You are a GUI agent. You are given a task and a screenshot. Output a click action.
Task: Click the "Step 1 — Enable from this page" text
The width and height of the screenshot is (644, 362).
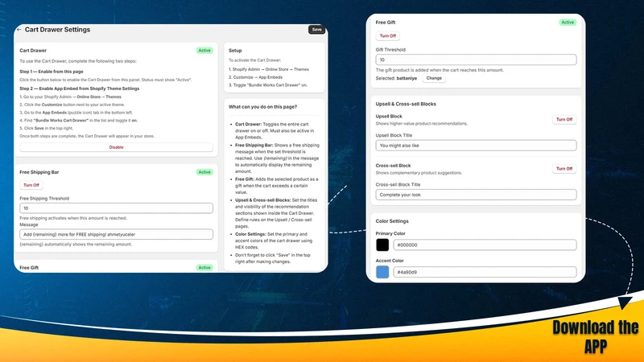52,72
